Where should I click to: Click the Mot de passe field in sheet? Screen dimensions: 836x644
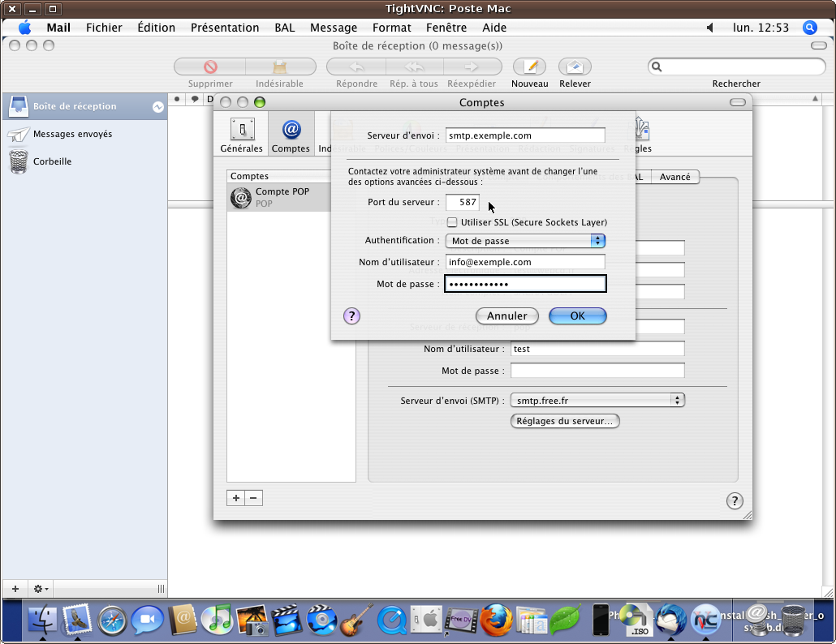[525, 284]
